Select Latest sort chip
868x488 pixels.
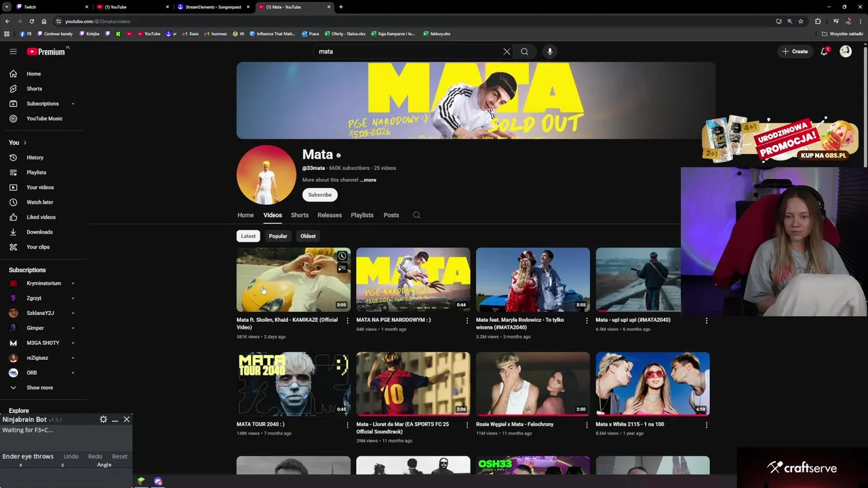click(x=248, y=236)
